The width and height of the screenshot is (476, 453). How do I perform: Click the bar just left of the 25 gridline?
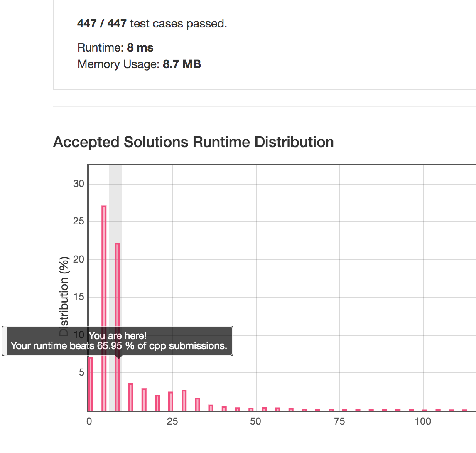tap(171, 401)
